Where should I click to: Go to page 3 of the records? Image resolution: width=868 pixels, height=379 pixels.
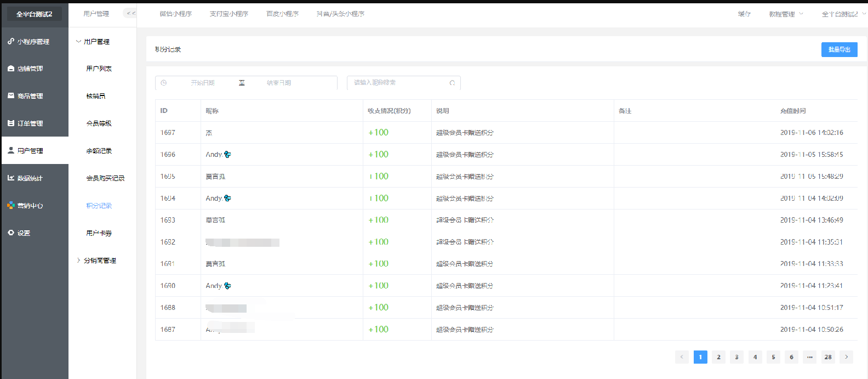click(x=736, y=357)
